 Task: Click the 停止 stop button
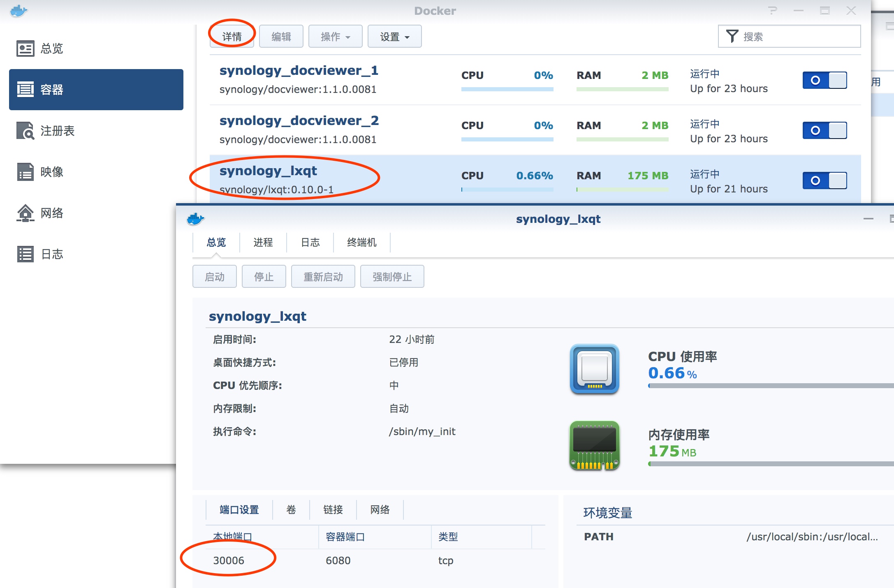[x=264, y=277]
